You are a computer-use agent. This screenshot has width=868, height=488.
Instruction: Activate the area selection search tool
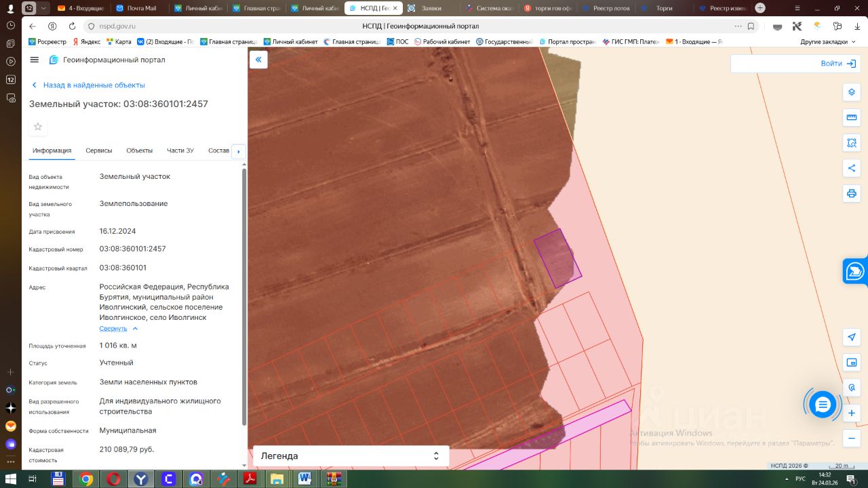852,143
